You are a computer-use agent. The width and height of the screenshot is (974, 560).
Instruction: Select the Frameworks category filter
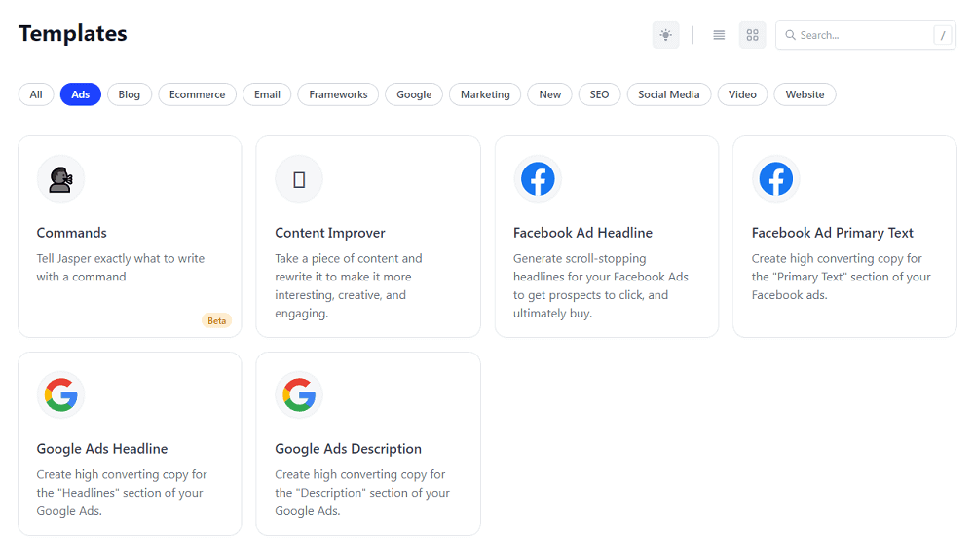pos(338,94)
